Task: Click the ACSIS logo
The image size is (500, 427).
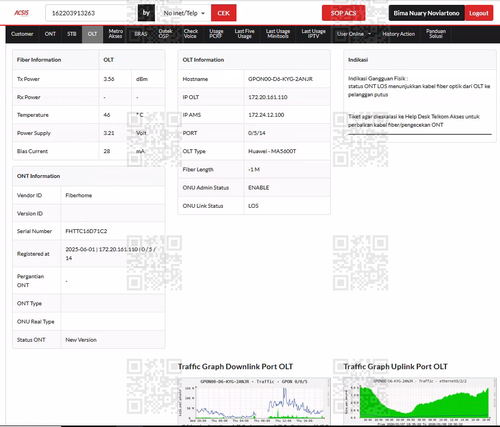Action: coord(21,13)
